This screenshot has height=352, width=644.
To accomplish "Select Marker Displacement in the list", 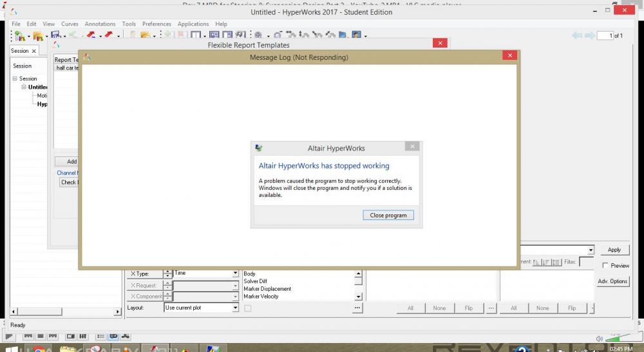I will 267,289.
